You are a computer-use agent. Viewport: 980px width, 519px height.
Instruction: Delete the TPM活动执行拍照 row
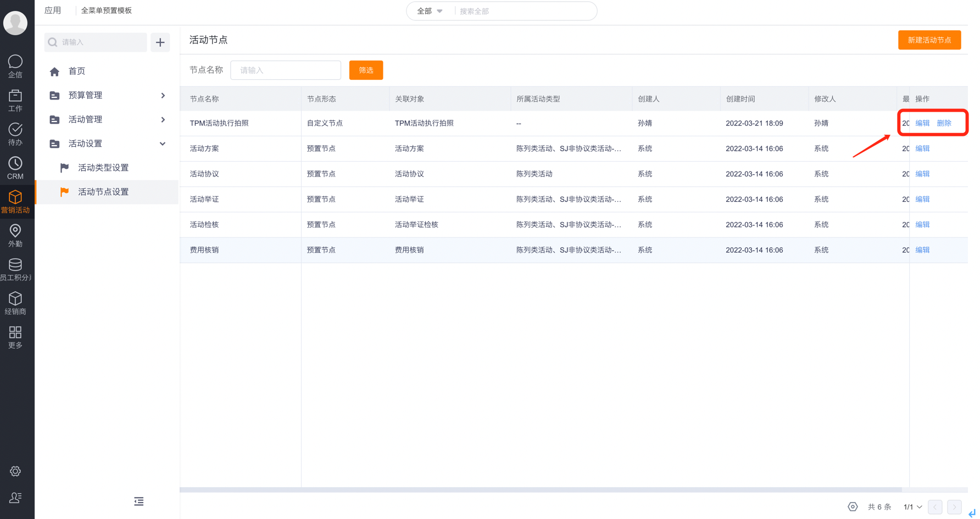944,123
